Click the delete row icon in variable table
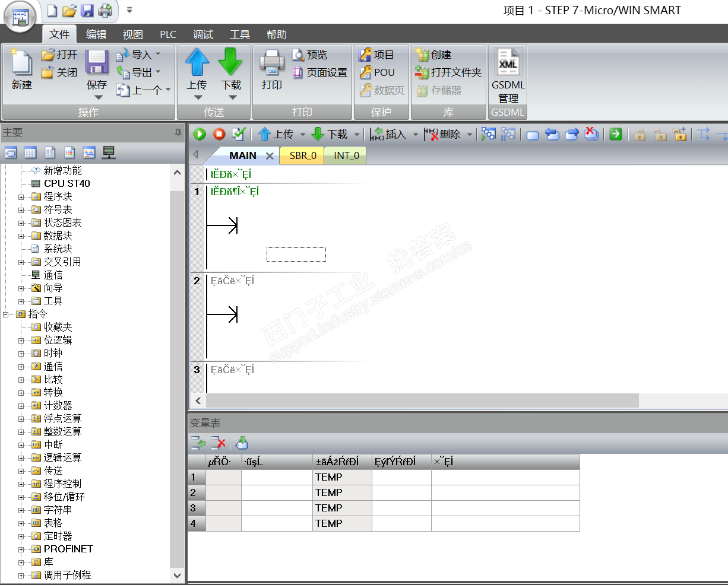Viewport: 728px width, 585px height. (x=219, y=443)
